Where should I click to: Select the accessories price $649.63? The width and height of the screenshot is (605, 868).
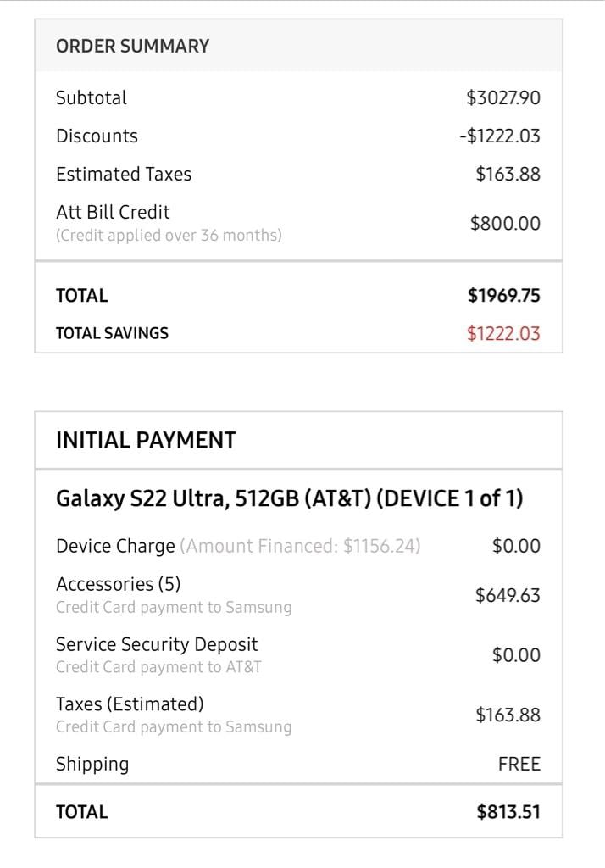(x=508, y=595)
